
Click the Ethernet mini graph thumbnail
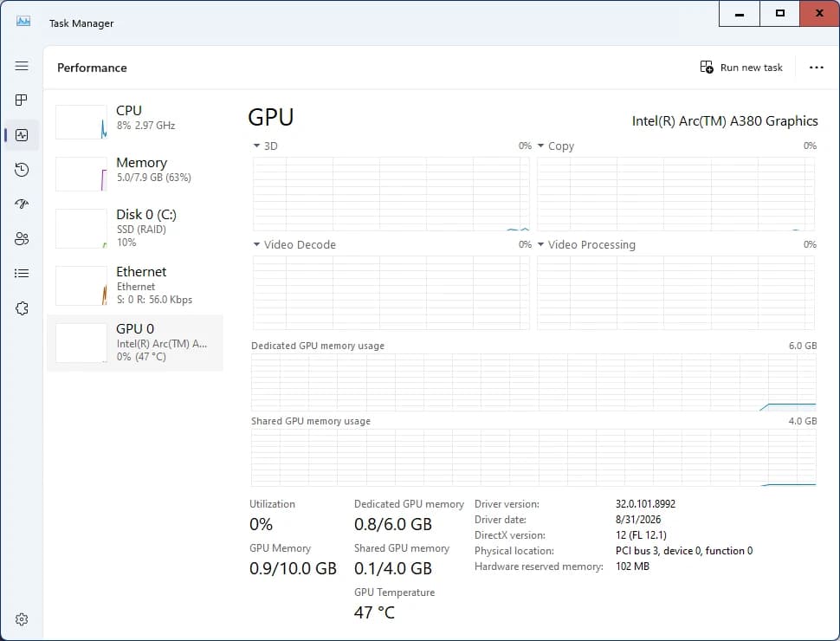[81, 286]
